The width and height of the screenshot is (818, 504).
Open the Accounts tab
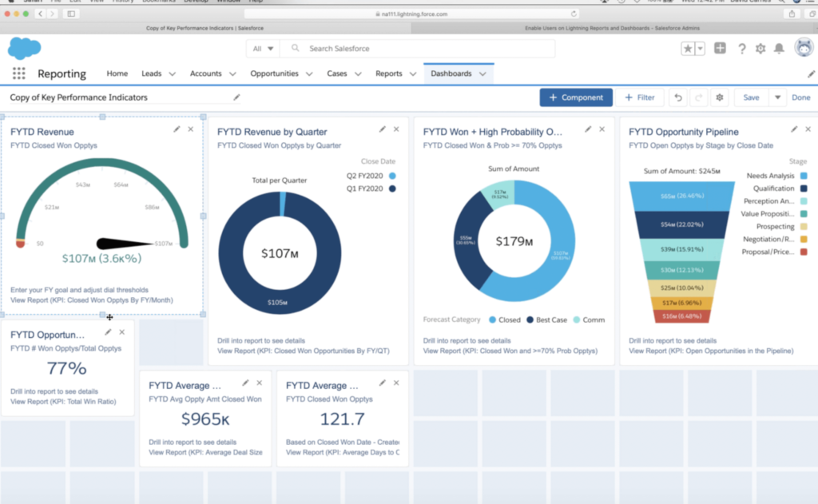205,73
